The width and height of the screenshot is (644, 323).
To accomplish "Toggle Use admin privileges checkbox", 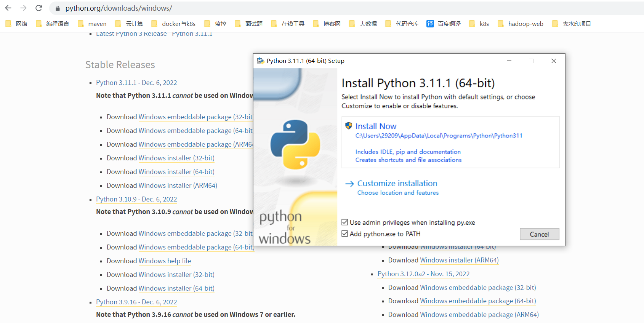I will pyautogui.click(x=345, y=222).
